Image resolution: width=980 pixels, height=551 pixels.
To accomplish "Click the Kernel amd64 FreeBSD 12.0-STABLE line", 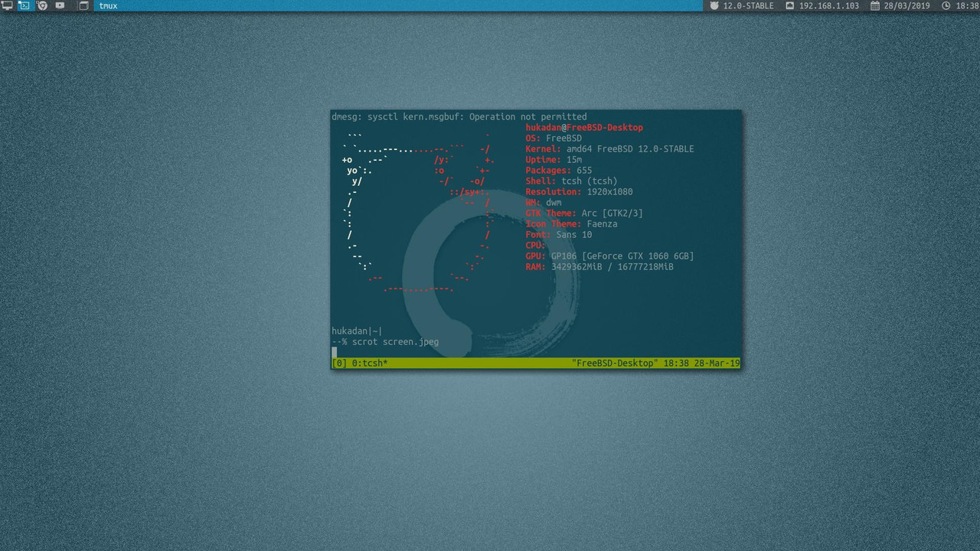I will [x=609, y=149].
